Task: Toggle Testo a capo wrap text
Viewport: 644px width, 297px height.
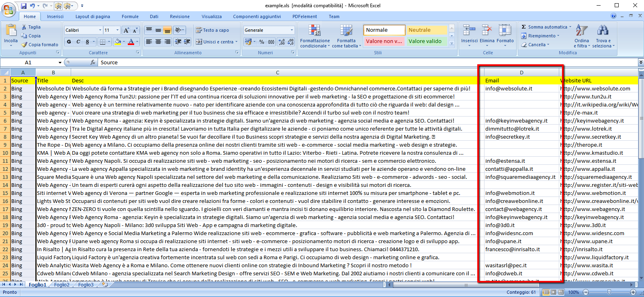Action: coord(213,30)
